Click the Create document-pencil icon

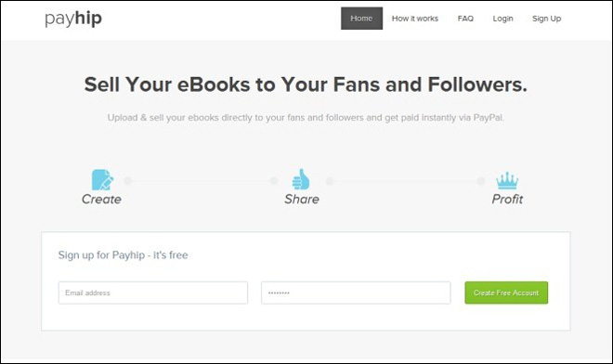pyautogui.click(x=102, y=180)
